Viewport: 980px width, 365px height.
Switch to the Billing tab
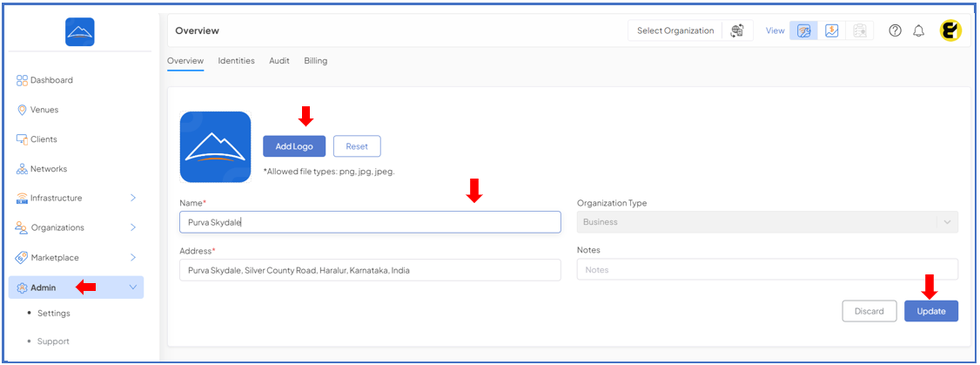(x=316, y=61)
